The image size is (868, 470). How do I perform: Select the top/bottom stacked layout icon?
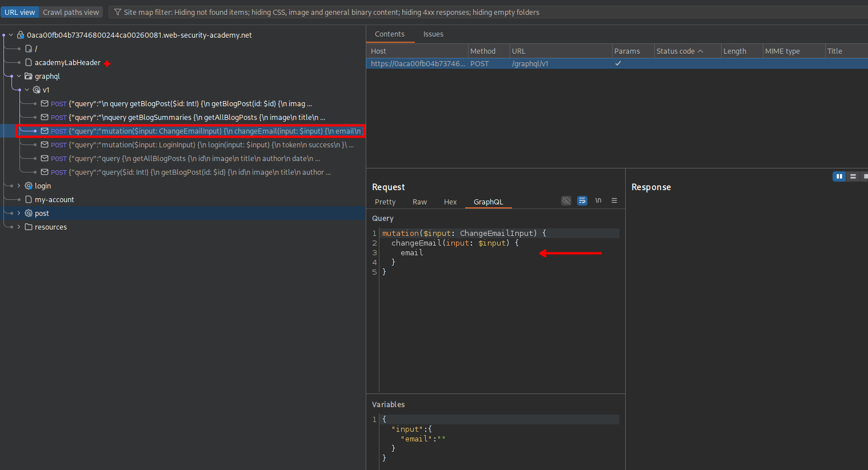pyautogui.click(x=853, y=176)
